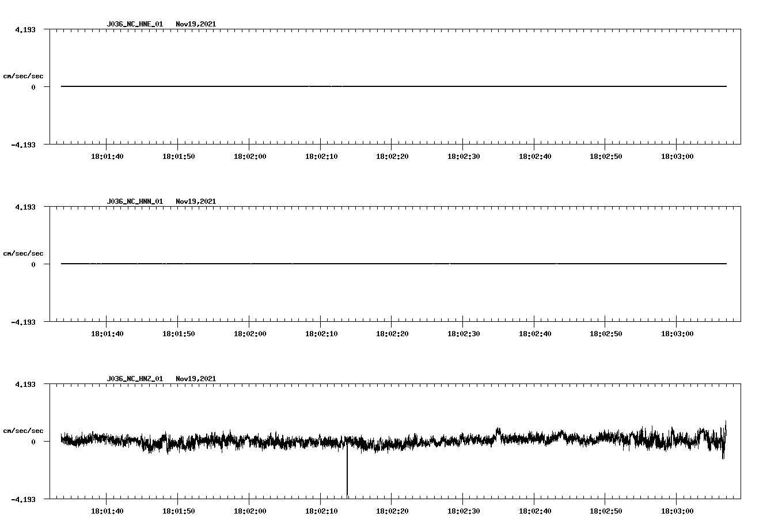
Task: Click the 0 axis value on the HNE plot
Action: coord(33,88)
